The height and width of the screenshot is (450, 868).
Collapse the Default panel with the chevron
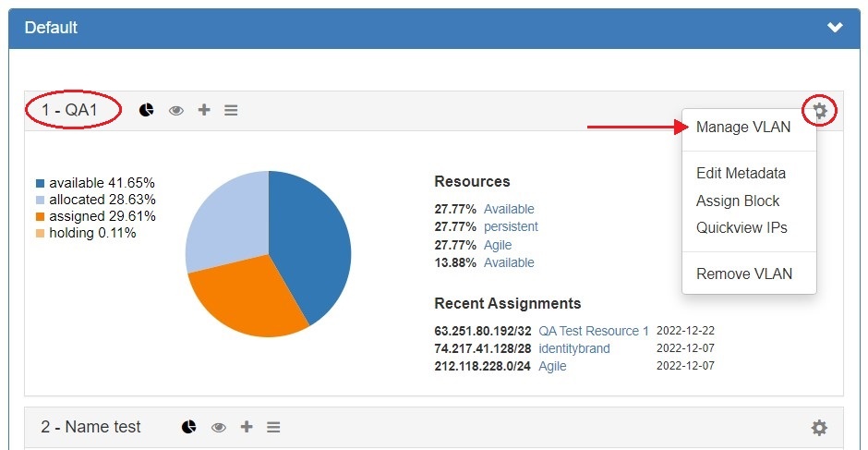[x=835, y=28]
